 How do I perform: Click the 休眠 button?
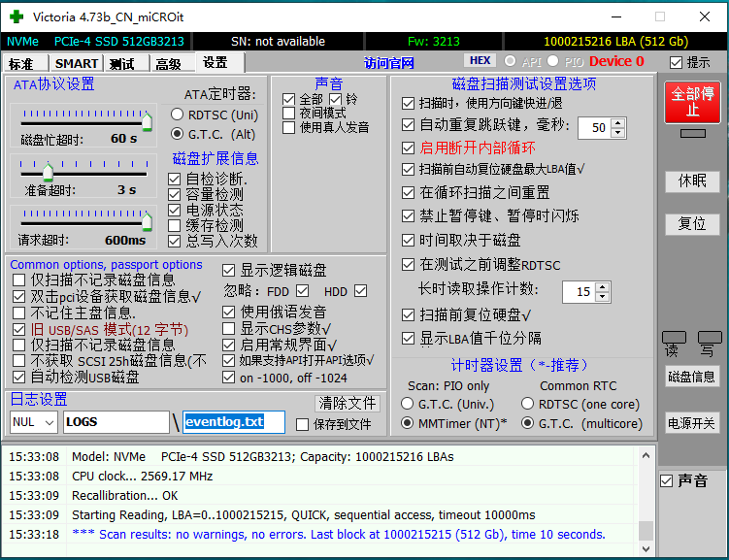[692, 181]
